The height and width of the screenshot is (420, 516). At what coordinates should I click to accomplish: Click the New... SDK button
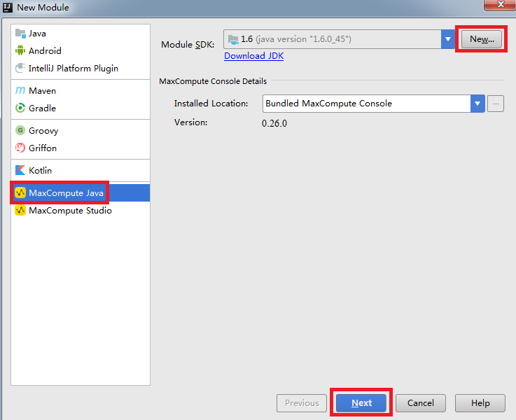[x=482, y=39]
